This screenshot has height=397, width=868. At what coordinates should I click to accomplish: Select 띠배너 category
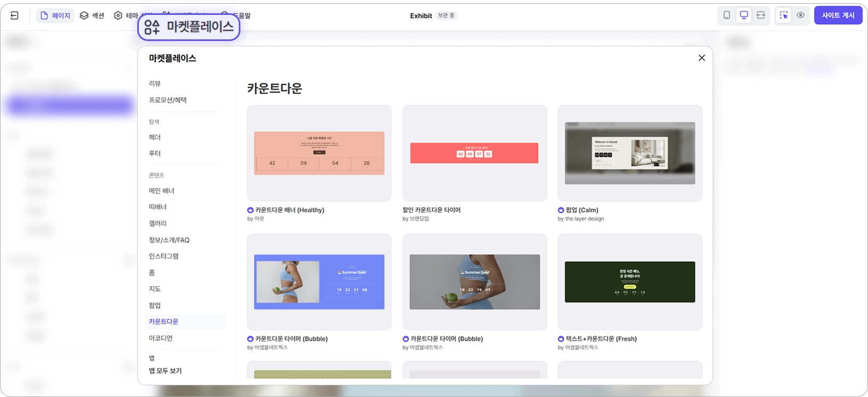point(157,207)
